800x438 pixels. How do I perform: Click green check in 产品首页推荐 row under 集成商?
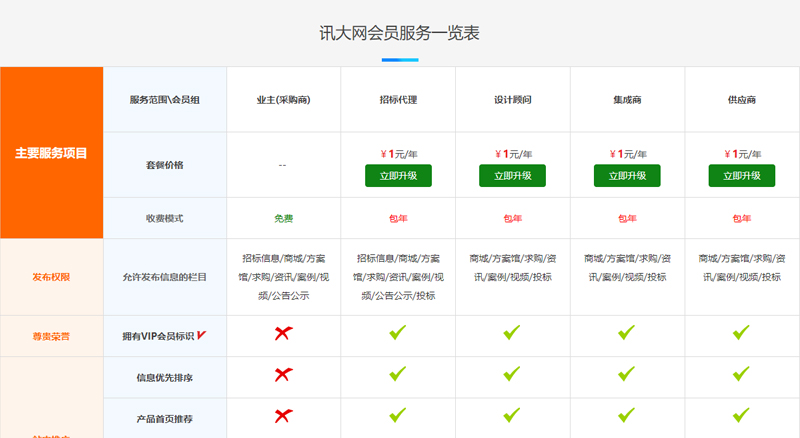(627, 415)
